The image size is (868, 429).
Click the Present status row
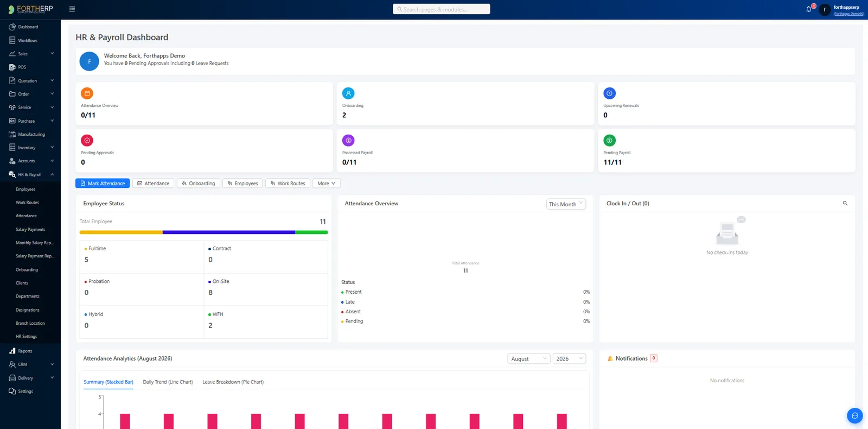pyautogui.click(x=465, y=292)
